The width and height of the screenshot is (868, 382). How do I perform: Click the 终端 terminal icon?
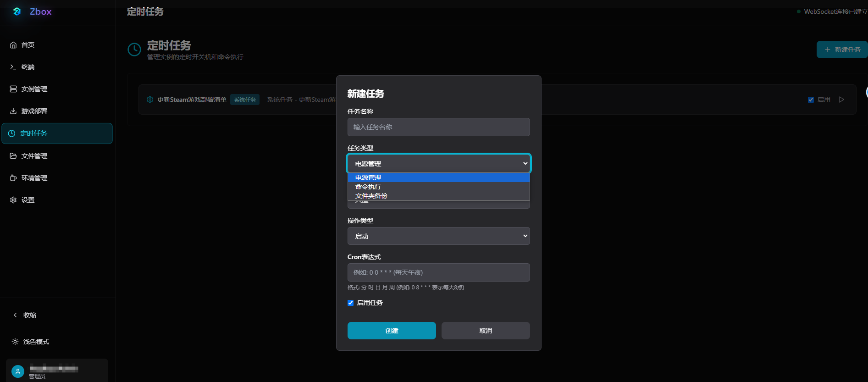13,67
